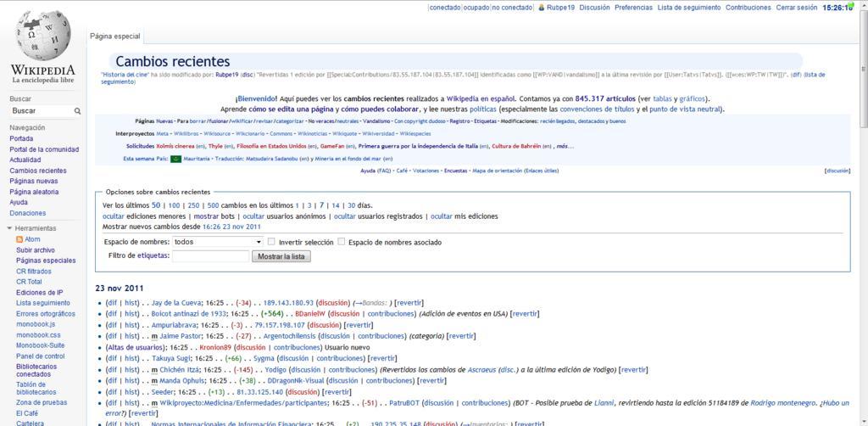Viewport: 868px width, 426px height.
Task: Toggle ocultar usuarios anónimos
Action: pos(253,216)
